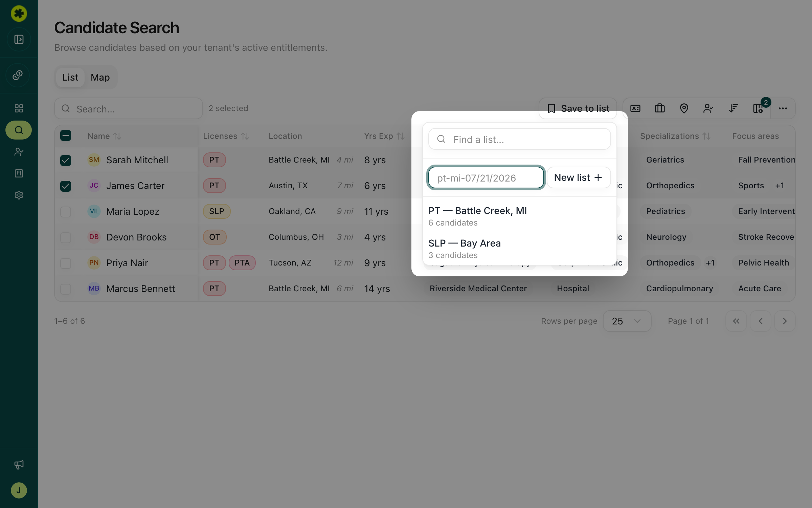Open the kanban board icon in sidebar
This screenshot has height=508, width=812.
click(x=19, y=173)
